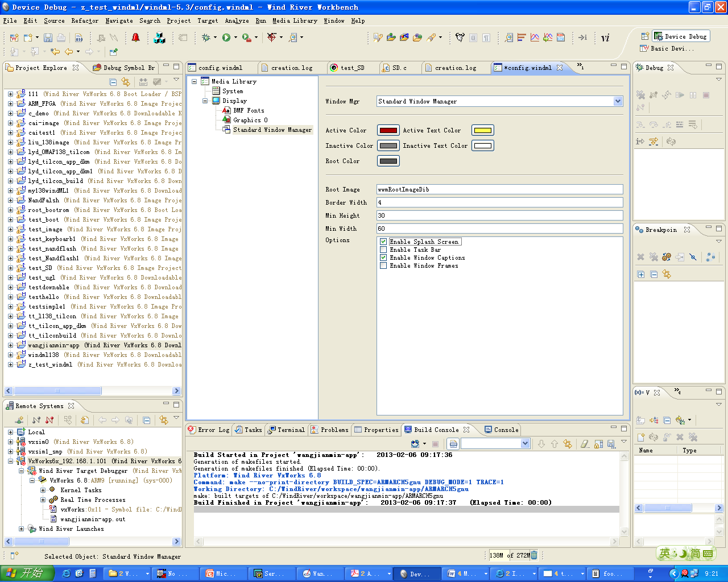Screen dimensions: 728x582
Task: Open the Navigate menu
Action: pyautogui.click(x=119, y=20)
